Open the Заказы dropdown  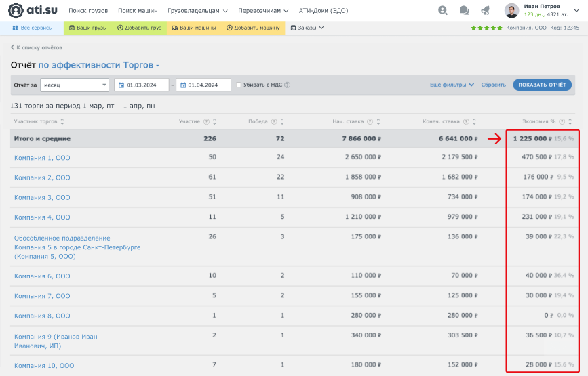pyautogui.click(x=307, y=28)
